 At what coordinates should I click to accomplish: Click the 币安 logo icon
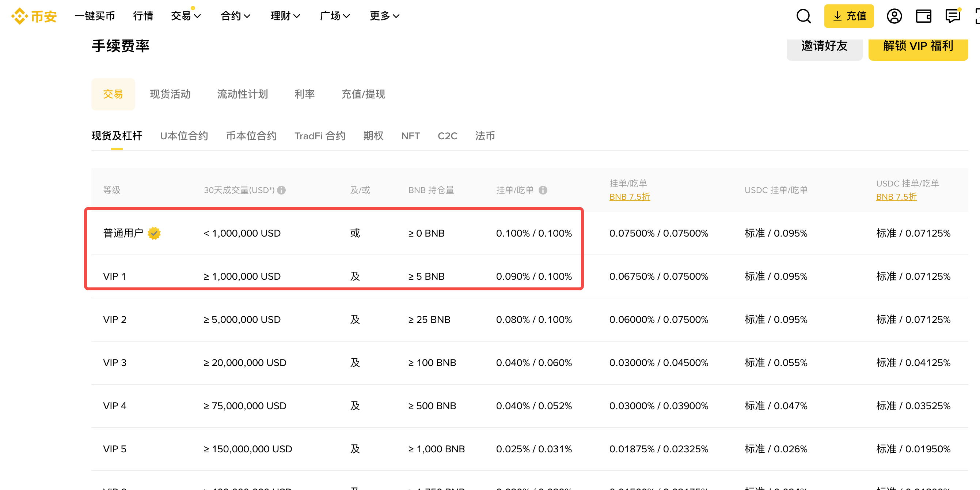(x=20, y=16)
